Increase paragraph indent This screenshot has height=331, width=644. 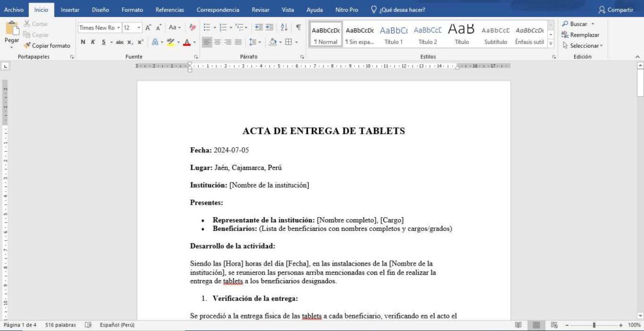(x=269, y=28)
